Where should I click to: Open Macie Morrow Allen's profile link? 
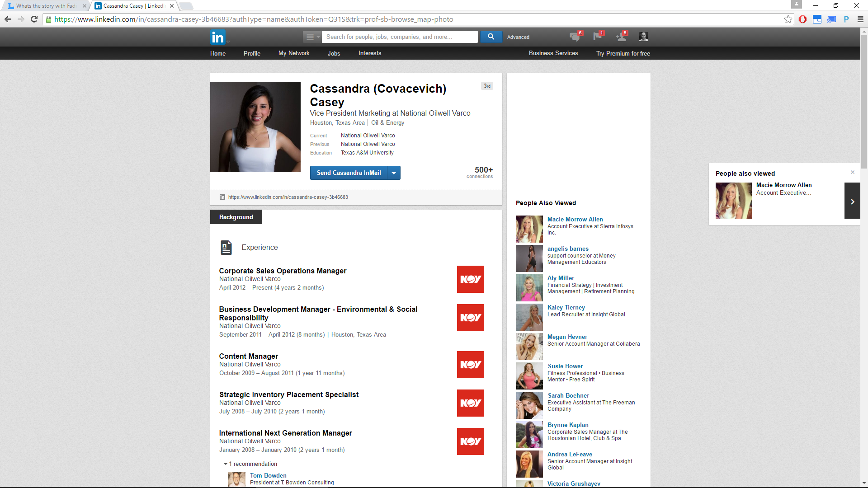[x=575, y=219]
